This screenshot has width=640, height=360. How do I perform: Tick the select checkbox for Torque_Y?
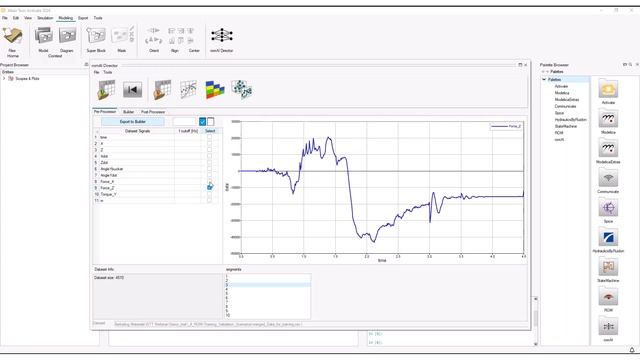click(209, 194)
